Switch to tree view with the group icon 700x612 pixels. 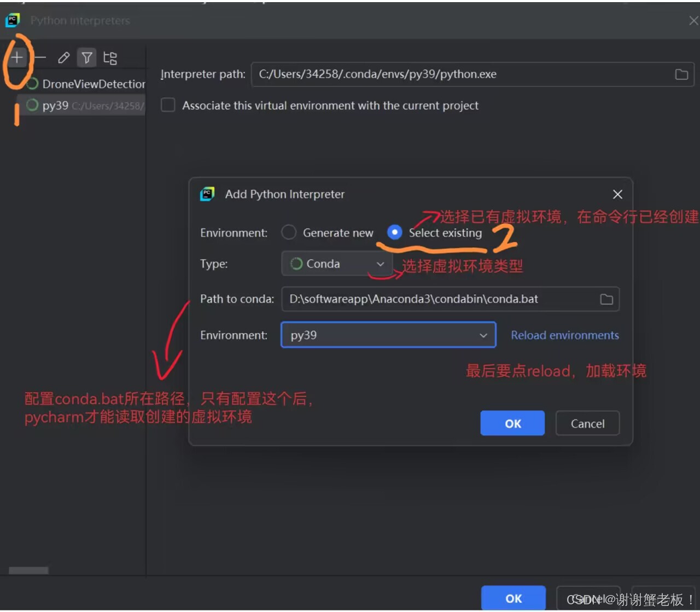tap(109, 57)
